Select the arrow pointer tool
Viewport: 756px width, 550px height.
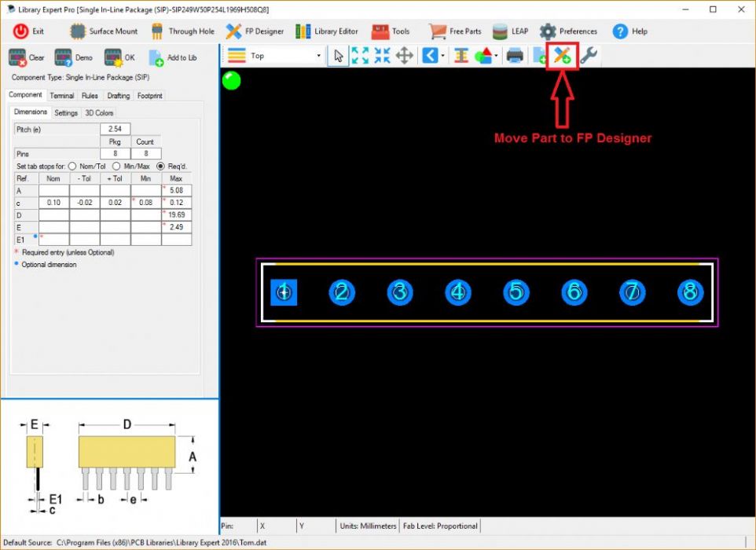point(339,56)
